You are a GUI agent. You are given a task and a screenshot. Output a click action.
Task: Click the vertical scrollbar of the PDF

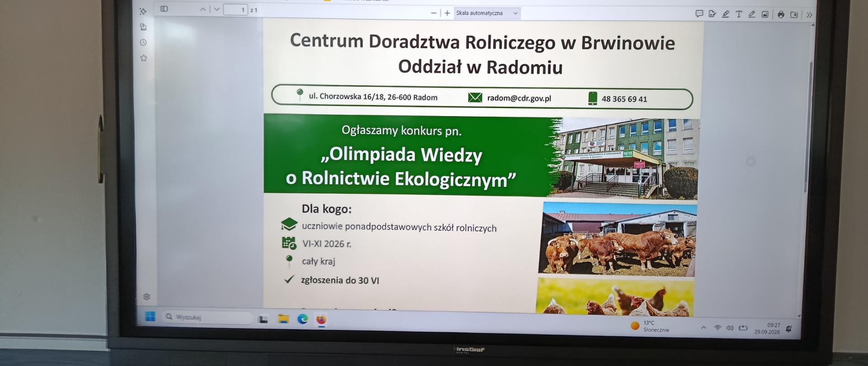click(808, 127)
